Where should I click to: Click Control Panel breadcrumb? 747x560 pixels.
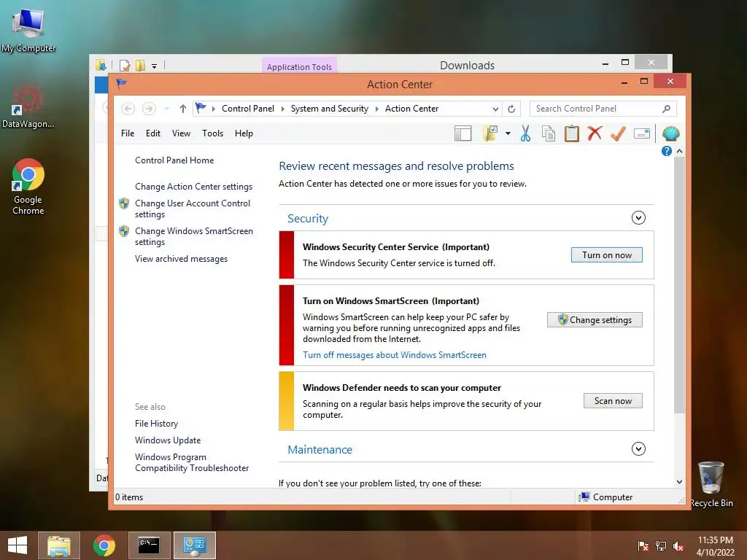248,109
